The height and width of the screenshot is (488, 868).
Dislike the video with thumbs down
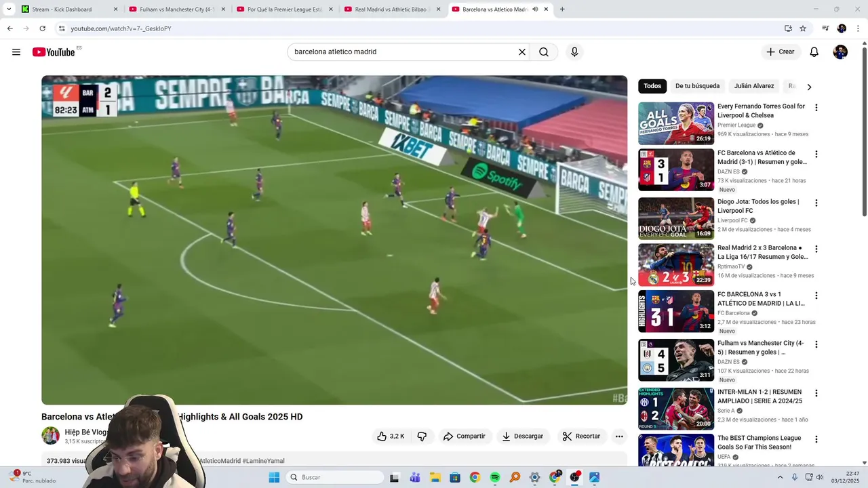click(x=422, y=436)
